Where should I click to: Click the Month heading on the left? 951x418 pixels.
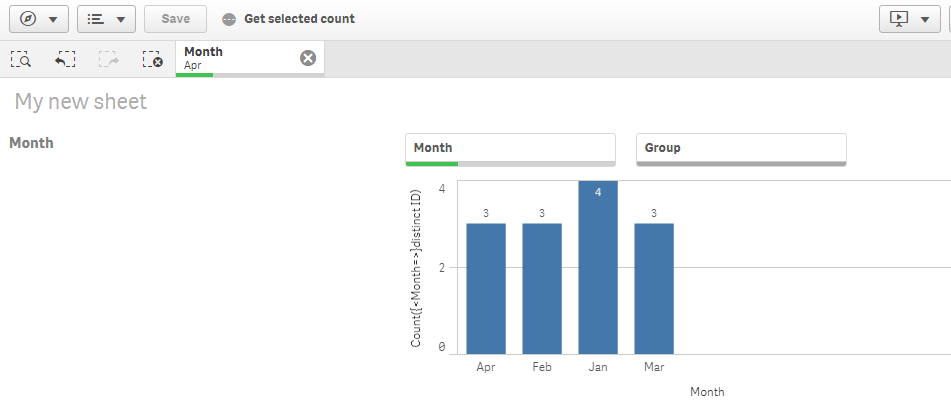(x=31, y=143)
